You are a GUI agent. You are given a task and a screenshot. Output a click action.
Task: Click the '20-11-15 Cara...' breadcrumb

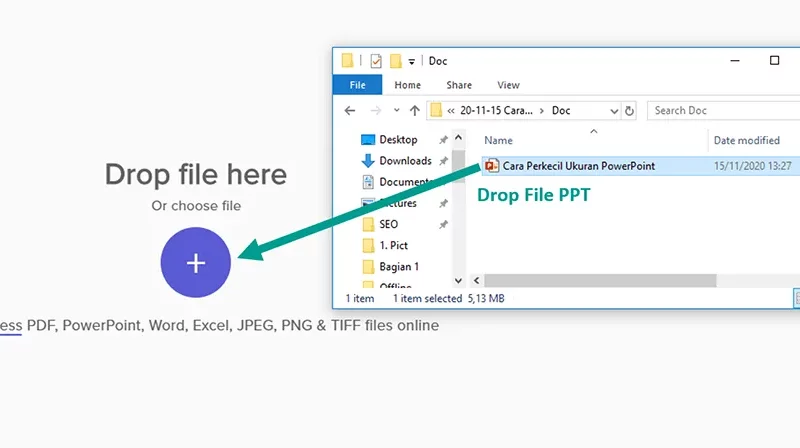(x=496, y=110)
